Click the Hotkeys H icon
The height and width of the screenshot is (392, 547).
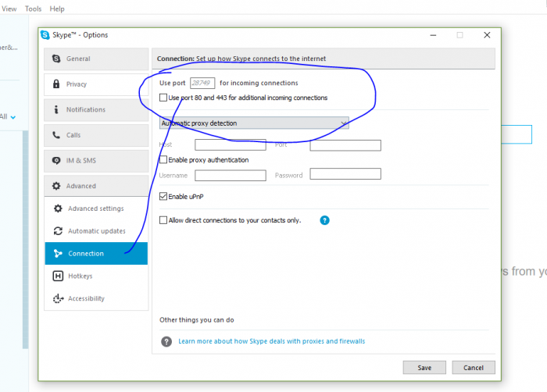[58, 276]
